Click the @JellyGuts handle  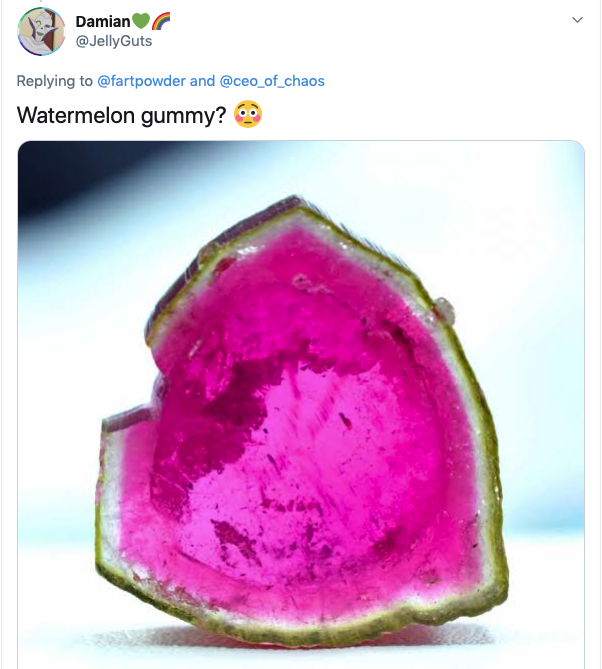[113, 41]
